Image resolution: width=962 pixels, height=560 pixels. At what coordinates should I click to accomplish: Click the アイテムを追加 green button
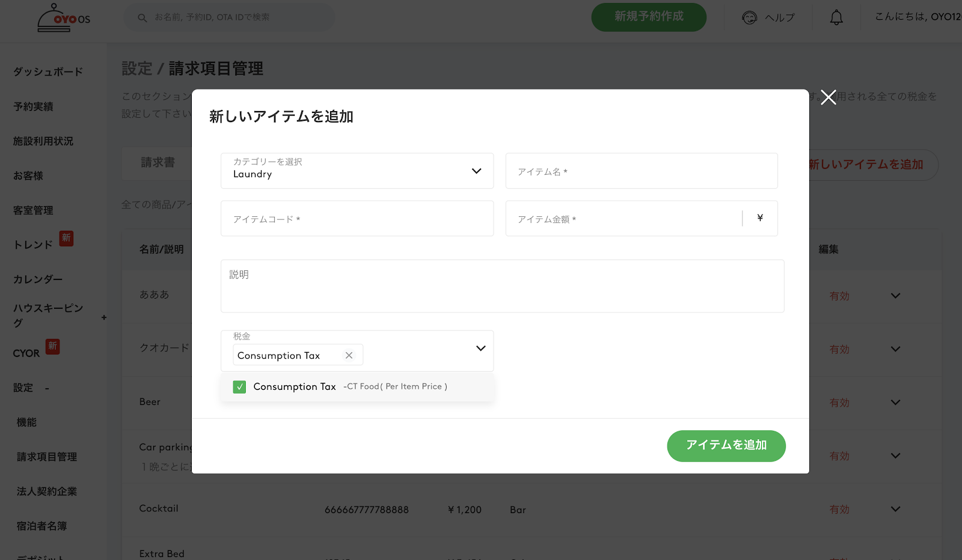click(x=726, y=446)
